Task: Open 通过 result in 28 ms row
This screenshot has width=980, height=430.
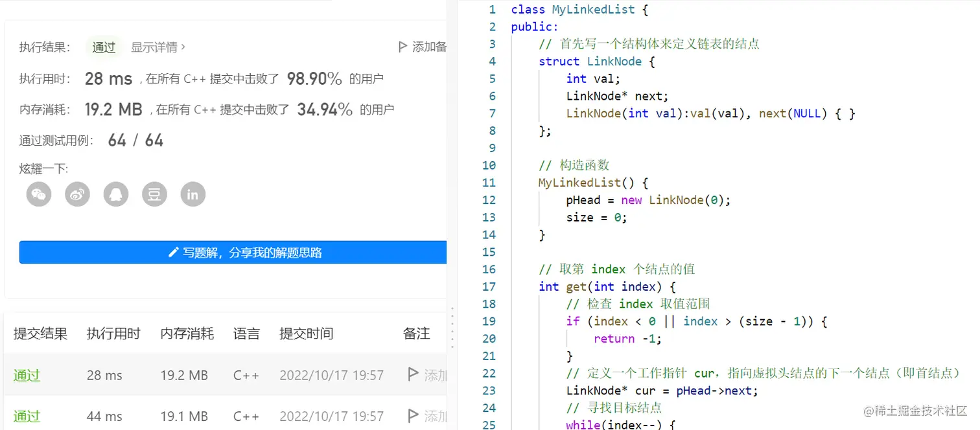Action: pyautogui.click(x=27, y=375)
